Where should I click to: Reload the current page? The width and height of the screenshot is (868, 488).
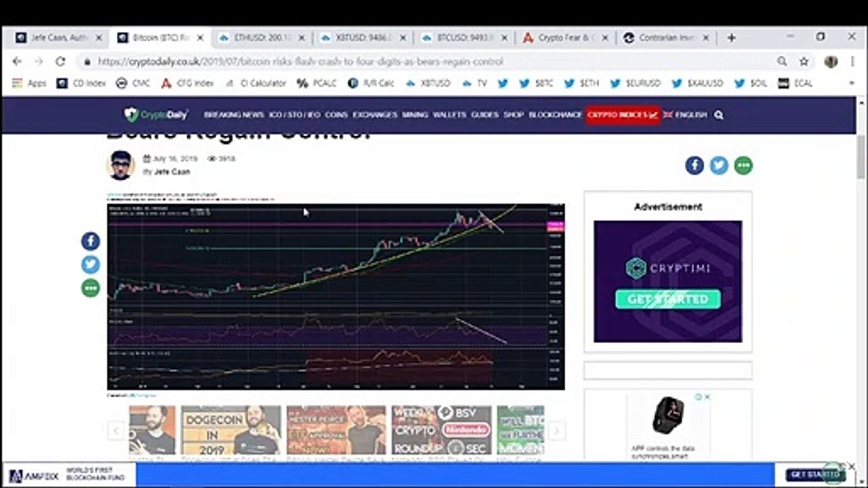click(60, 62)
